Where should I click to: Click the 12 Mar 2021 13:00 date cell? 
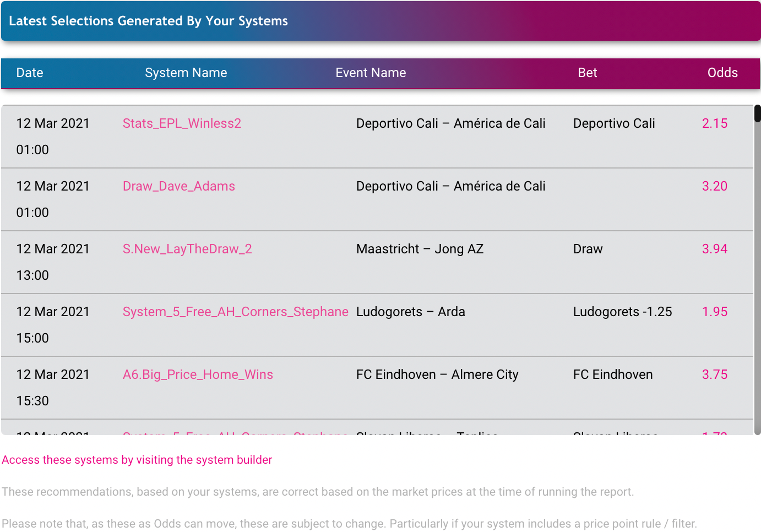[x=53, y=262]
